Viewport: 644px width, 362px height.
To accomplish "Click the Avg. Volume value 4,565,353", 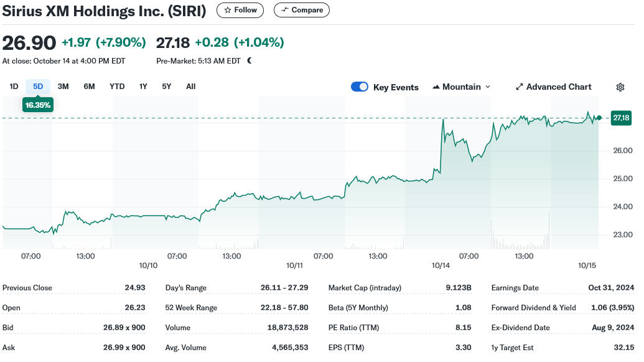I will pyautogui.click(x=290, y=348).
